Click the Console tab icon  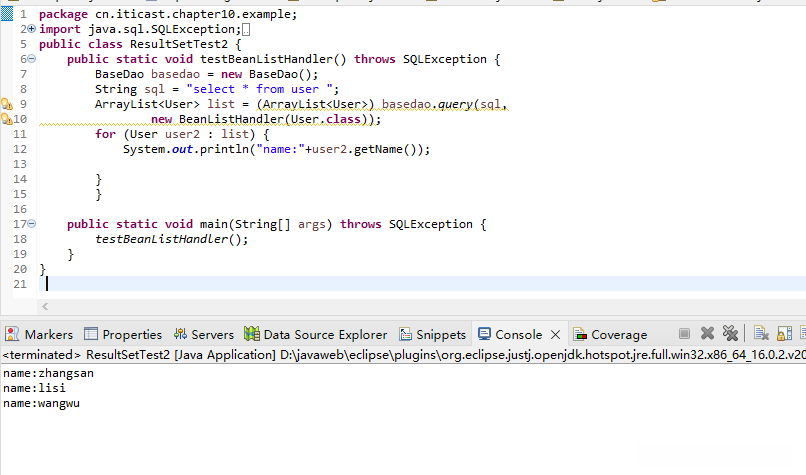[484, 334]
